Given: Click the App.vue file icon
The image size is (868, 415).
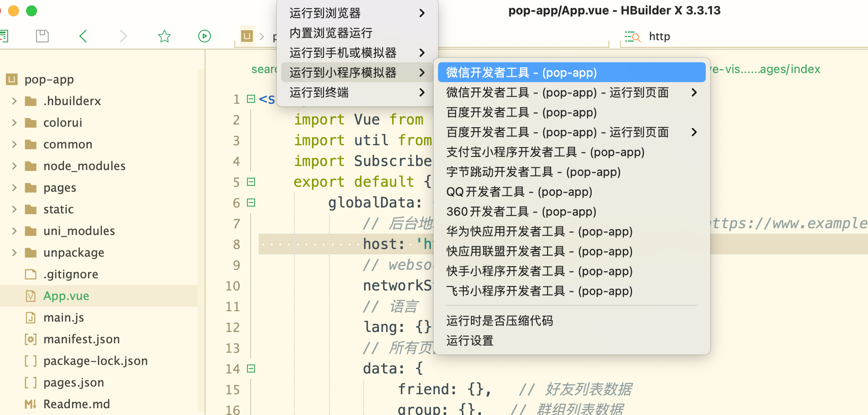Looking at the screenshot, I should point(31,296).
